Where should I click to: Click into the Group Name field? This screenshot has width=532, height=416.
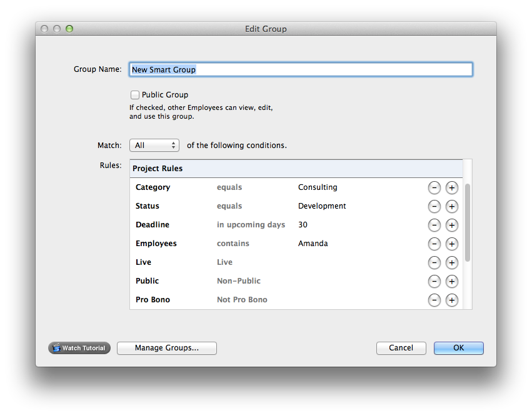point(301,69)
